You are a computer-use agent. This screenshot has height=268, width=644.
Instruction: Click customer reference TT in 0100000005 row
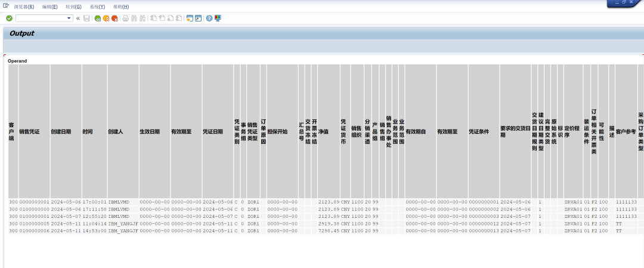click(x=626, y=224)
